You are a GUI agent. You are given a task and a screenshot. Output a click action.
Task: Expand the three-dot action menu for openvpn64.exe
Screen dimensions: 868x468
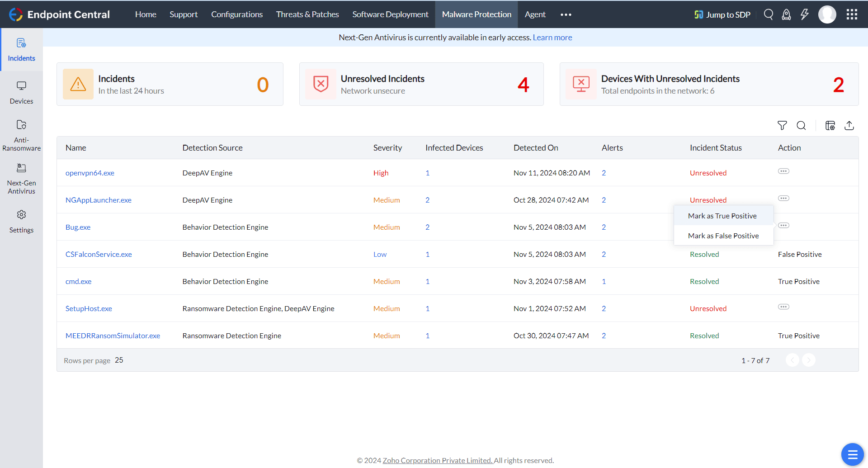(784, 171)
